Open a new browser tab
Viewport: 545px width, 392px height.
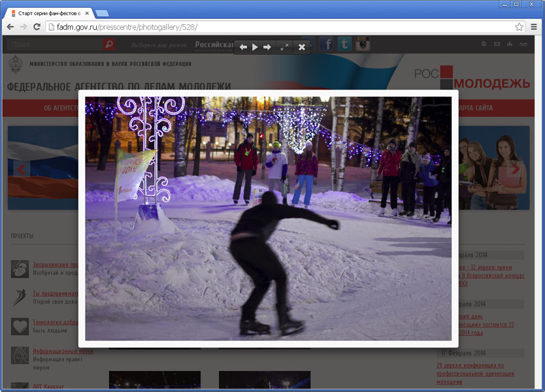pos(102,14)
